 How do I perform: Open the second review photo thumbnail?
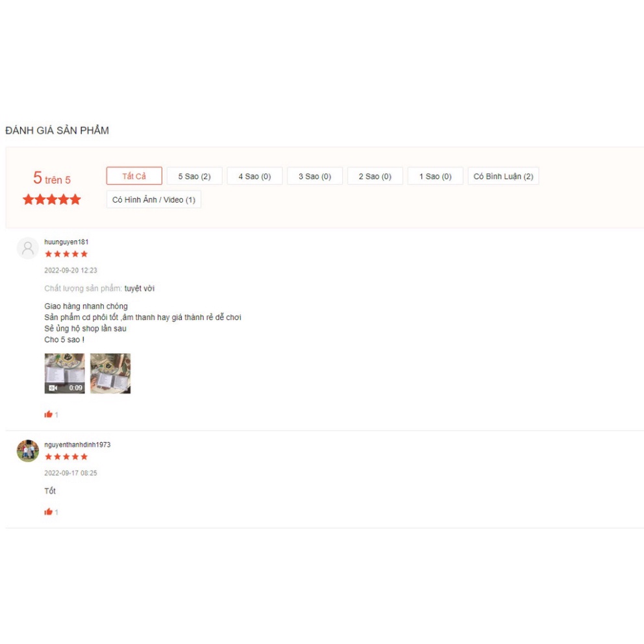(x=110, y=373)
